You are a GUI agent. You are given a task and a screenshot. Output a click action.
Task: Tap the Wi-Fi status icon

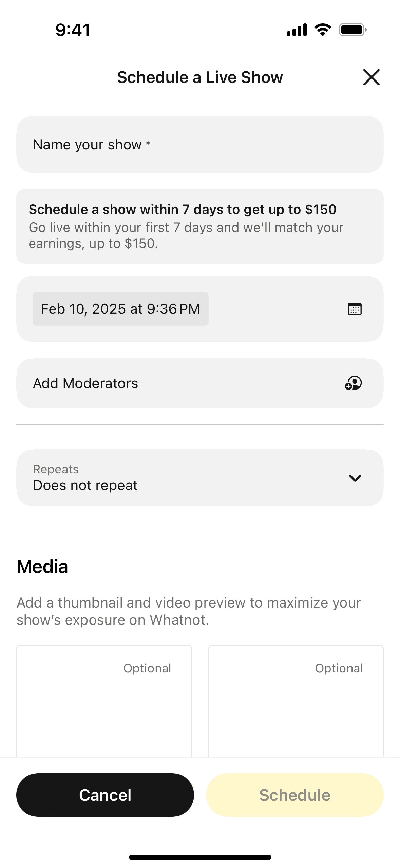click(323, 30)
